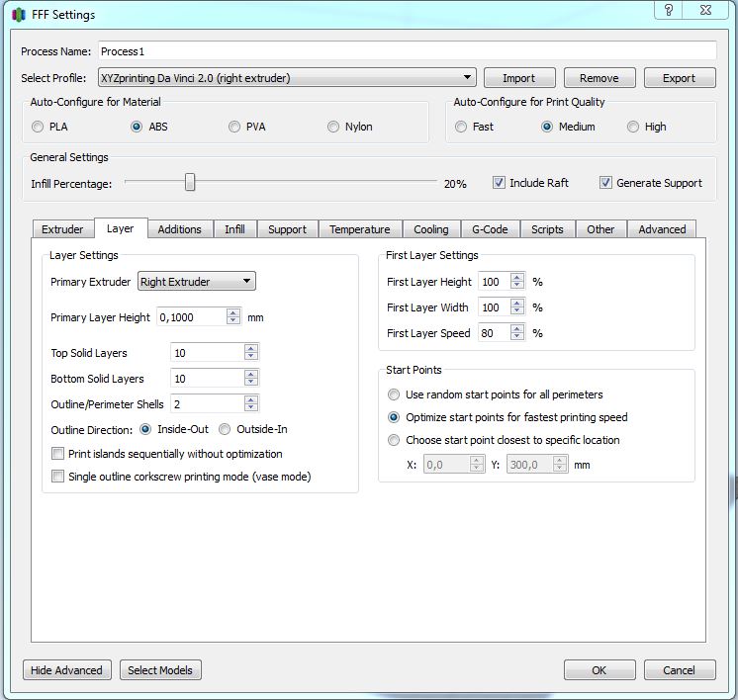Increase Primary Layer Height with up arrow

click(x=232, y=312)
